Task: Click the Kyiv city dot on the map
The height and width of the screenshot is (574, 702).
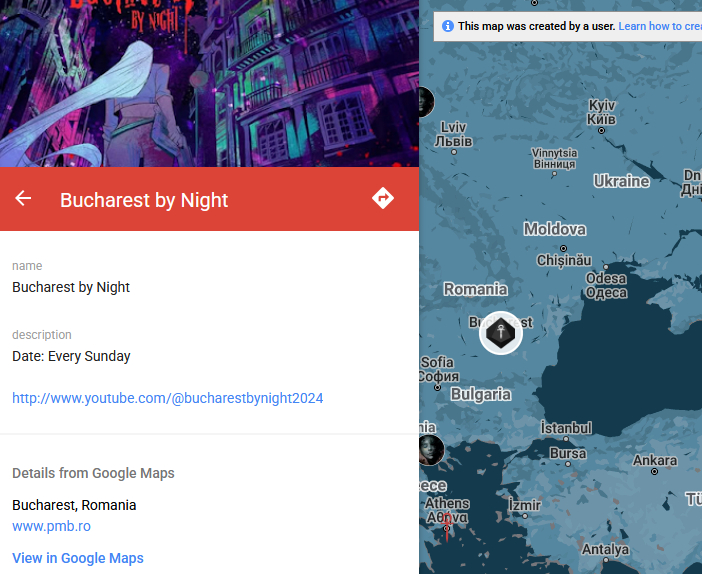Action: (601, 131)
